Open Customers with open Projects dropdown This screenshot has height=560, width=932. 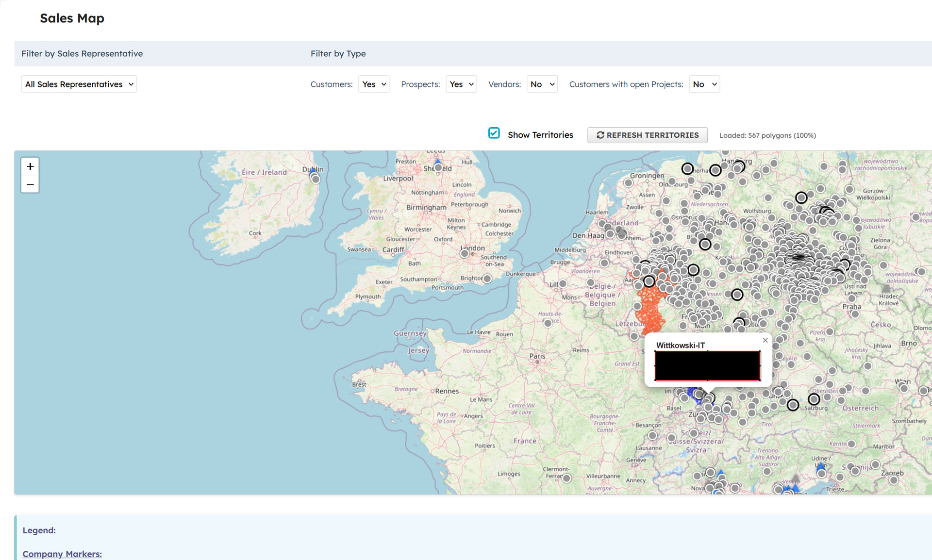pyautogui.click(x=704, y=84)
